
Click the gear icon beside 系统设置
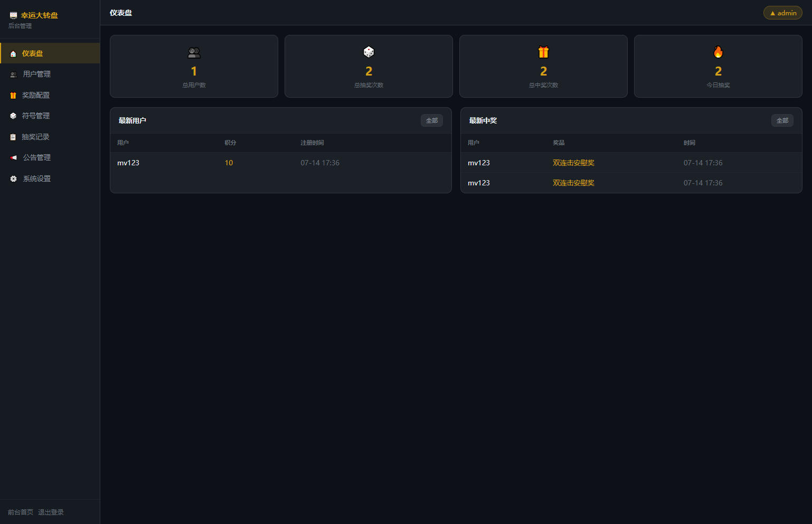(x=14, y=179)
